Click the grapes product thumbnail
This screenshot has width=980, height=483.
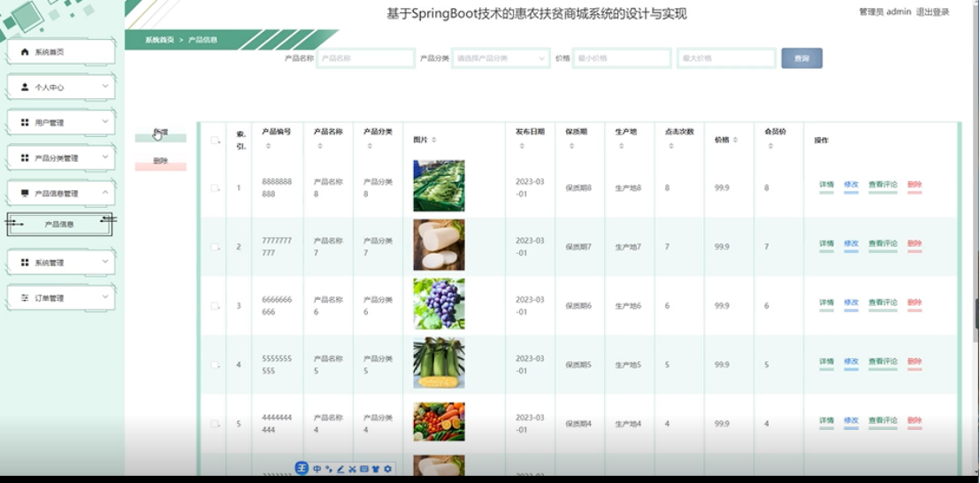coord(439,303)
